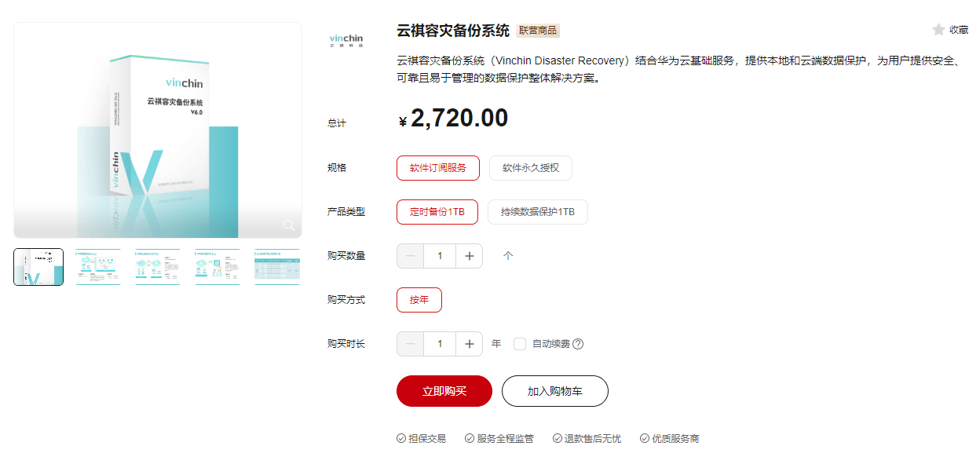Click the image zoom magnifier icon
The width and height of the screenshot is (980, 468).
point(289,225)
